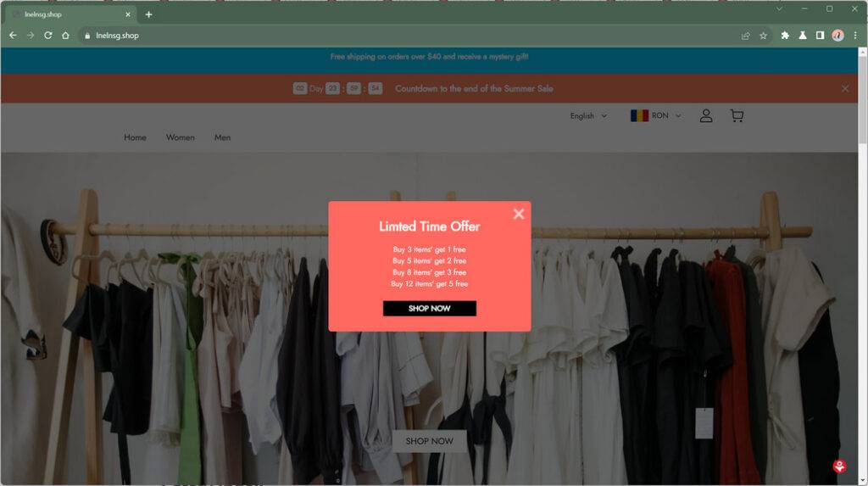
Task: Go to the browser home page icon
Action: click(x=65, y=36)
